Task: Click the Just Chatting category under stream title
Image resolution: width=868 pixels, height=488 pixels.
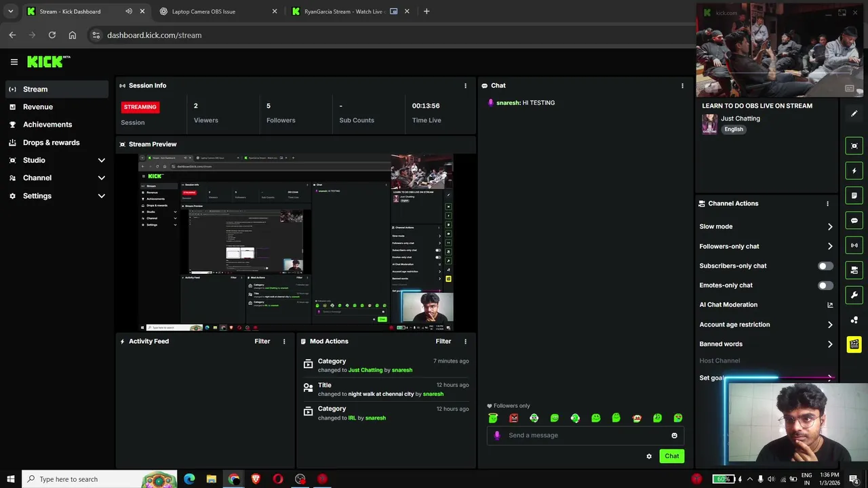Action: pyautogui.click(x=740, y=119)
